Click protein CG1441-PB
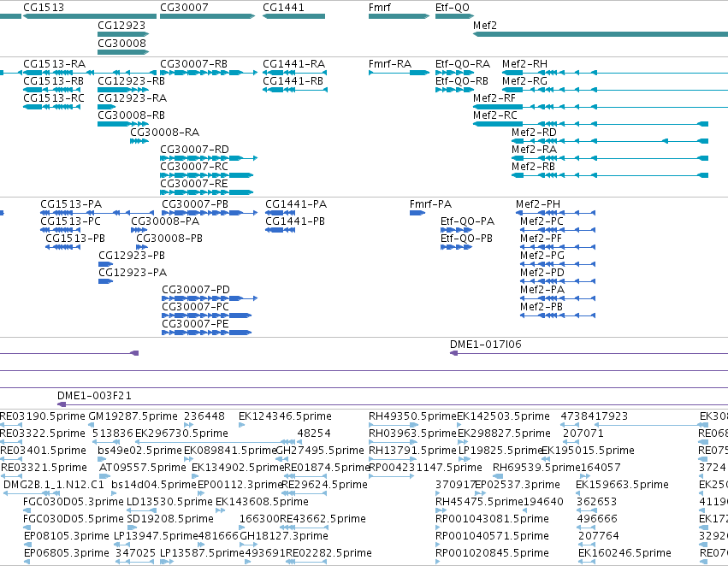This screenshot has width=728, height=566. 295,221
